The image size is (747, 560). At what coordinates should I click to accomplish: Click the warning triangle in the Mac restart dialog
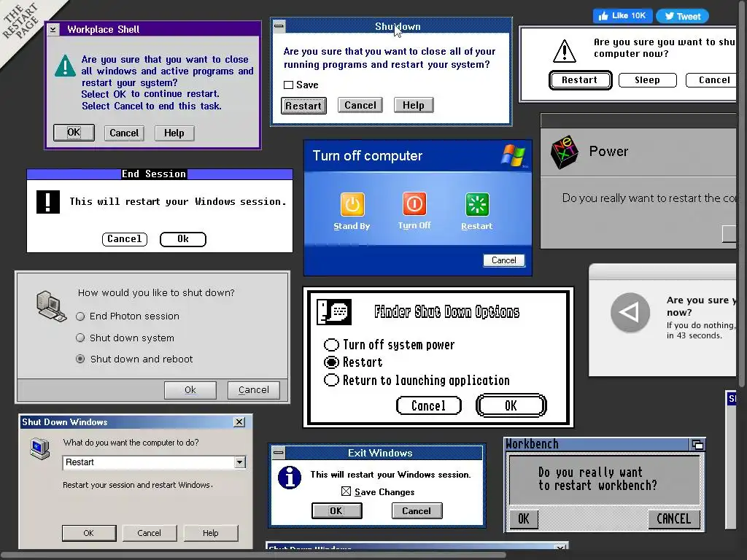(565, 51)
